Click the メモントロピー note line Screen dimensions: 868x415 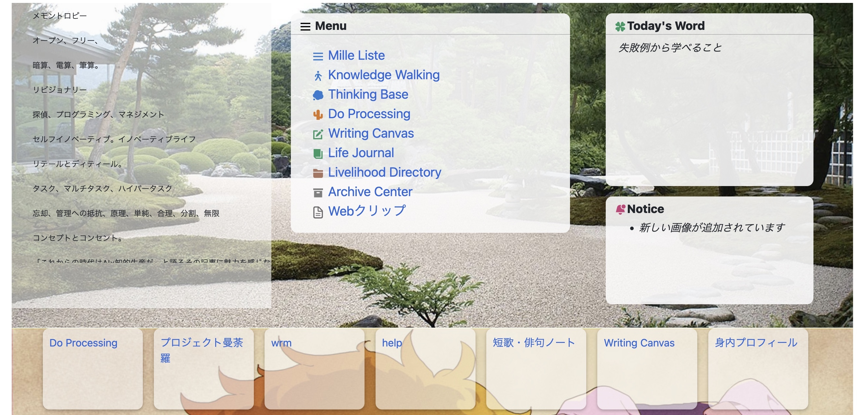point(60,16)
